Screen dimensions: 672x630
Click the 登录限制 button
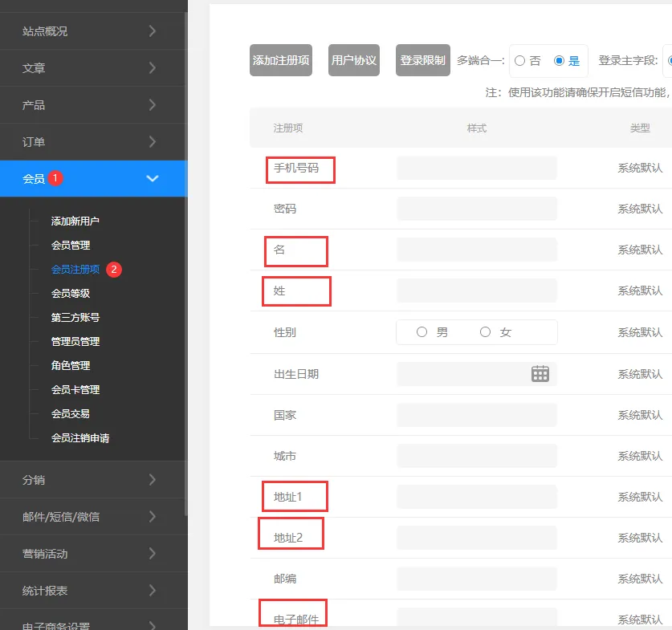tap(423, 60)
